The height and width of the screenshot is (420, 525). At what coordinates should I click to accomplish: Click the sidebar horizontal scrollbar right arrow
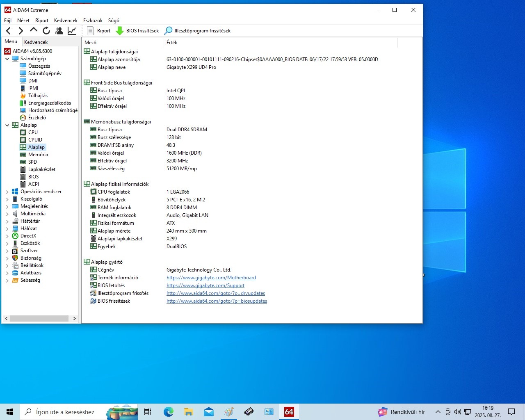tap(74, 318)
